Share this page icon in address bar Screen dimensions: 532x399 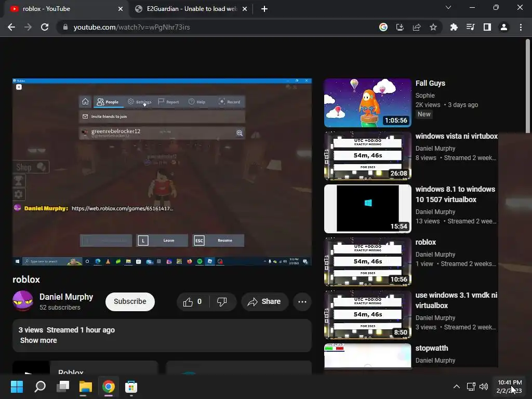coord(417,27)
